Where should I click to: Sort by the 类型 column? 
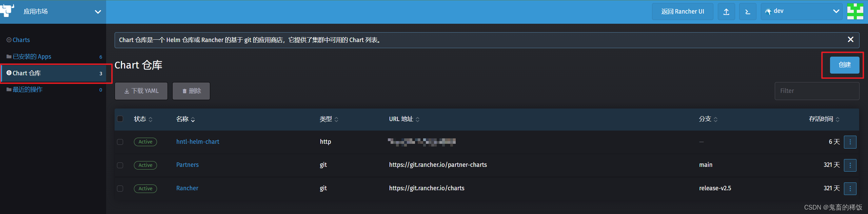pos(329,119)
